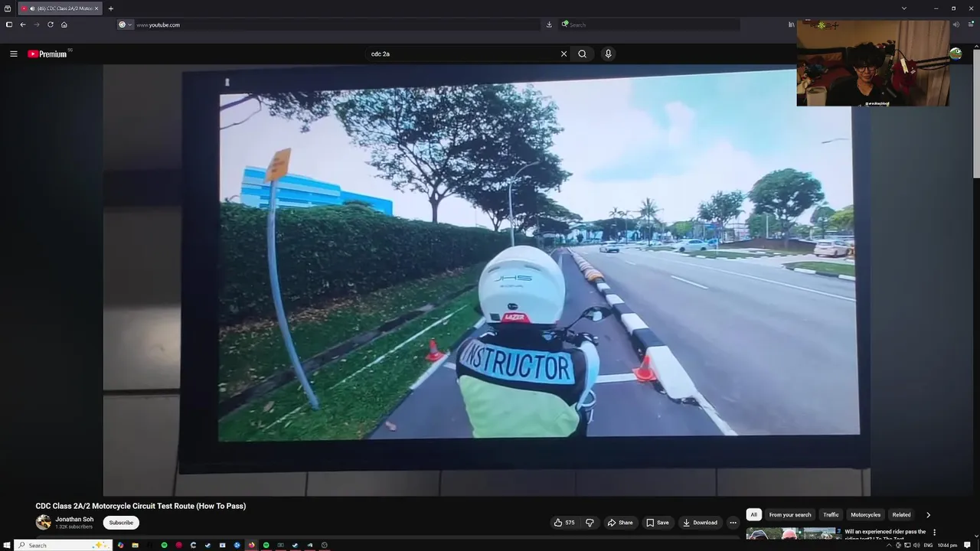
Task: Select the 'Related' filter chip
Action: tap(901, 515)
